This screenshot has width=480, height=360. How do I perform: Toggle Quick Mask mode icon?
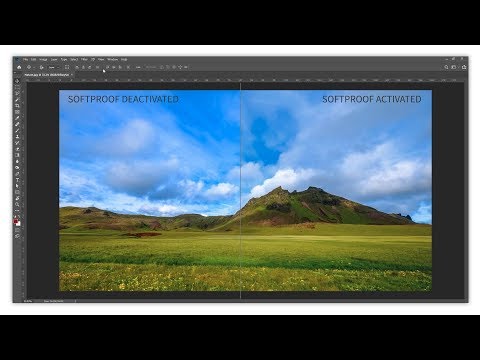[17, 230]
